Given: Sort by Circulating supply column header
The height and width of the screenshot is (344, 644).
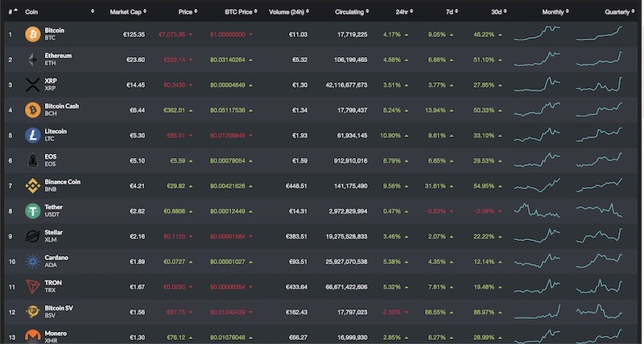Looking at the screenshot, I should click(350, 12).
